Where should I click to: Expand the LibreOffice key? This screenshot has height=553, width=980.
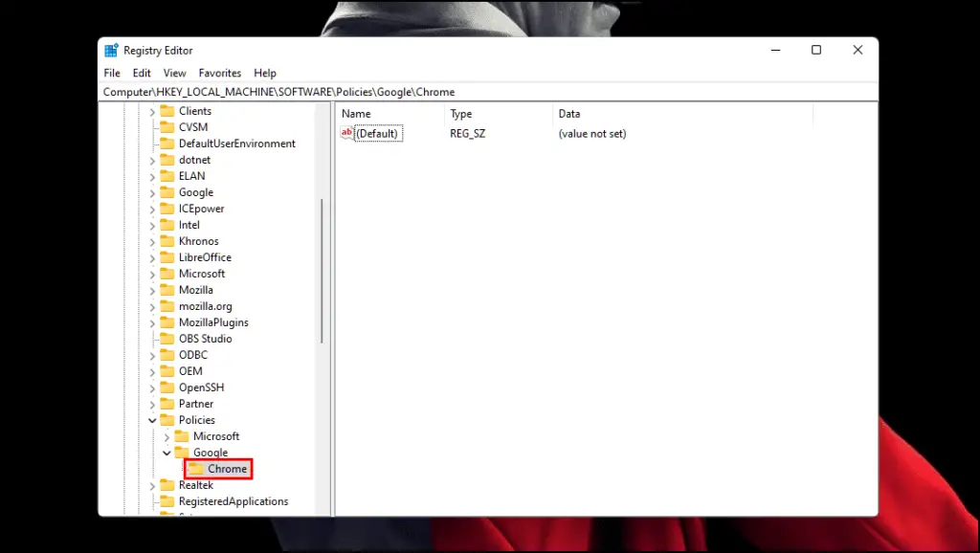click(152, 258)
